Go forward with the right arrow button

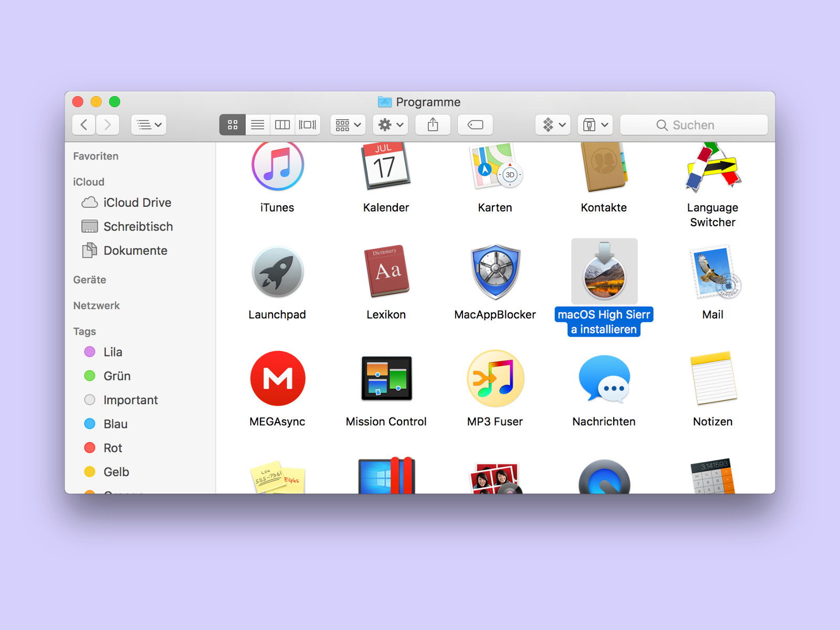click(x=108, y=124)
